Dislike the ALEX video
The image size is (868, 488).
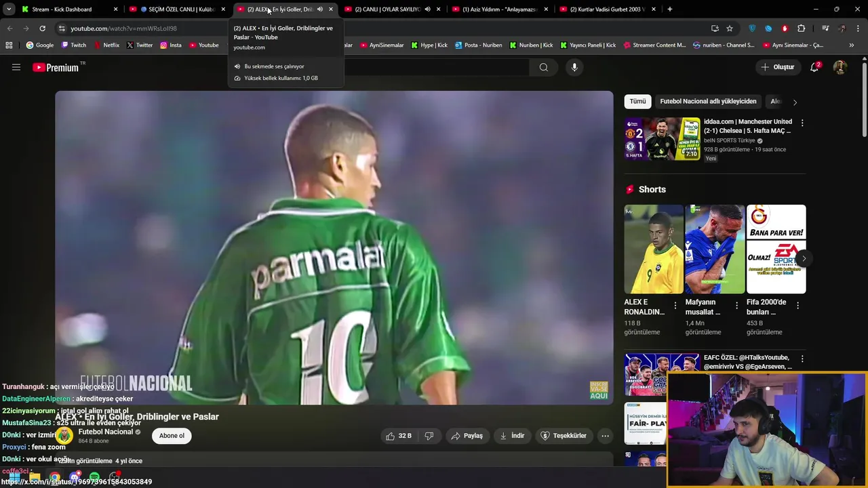pos(429,436)
